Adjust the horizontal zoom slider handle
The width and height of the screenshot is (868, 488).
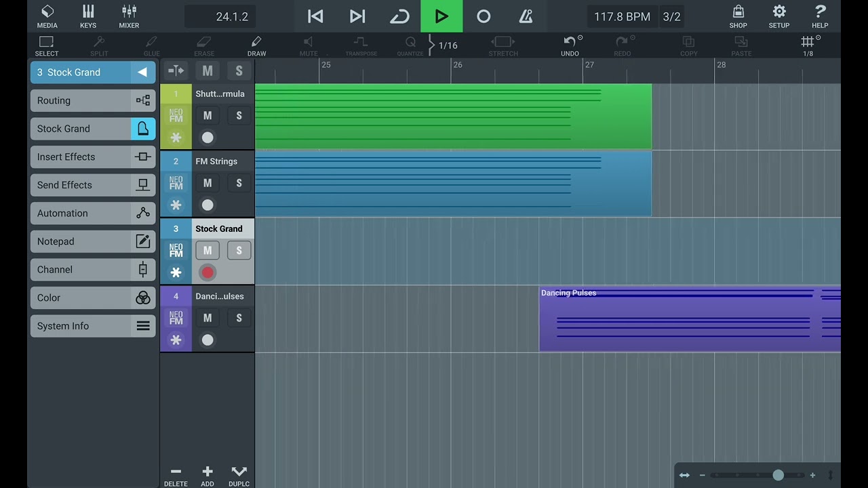coord(778,475)
